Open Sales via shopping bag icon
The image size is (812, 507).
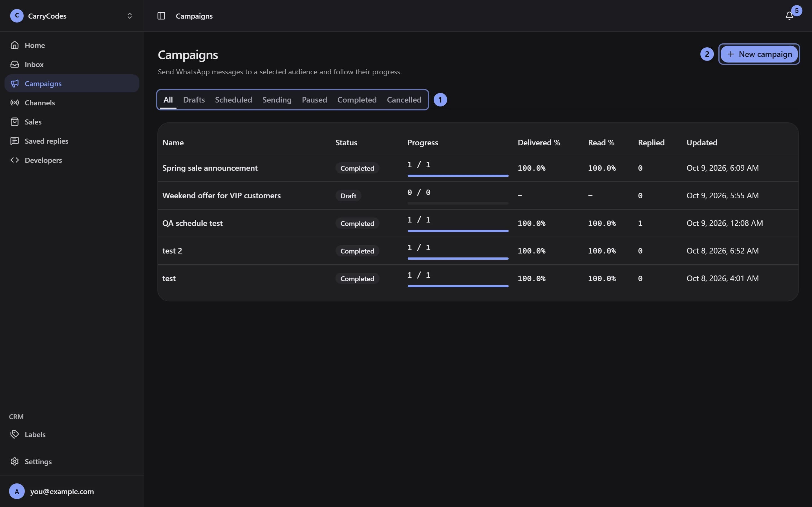tap(14, 122)
